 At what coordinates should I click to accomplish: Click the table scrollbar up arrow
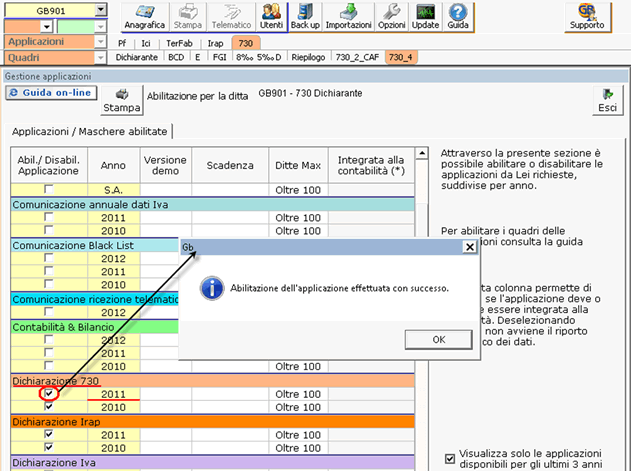(x=421, y=153)
